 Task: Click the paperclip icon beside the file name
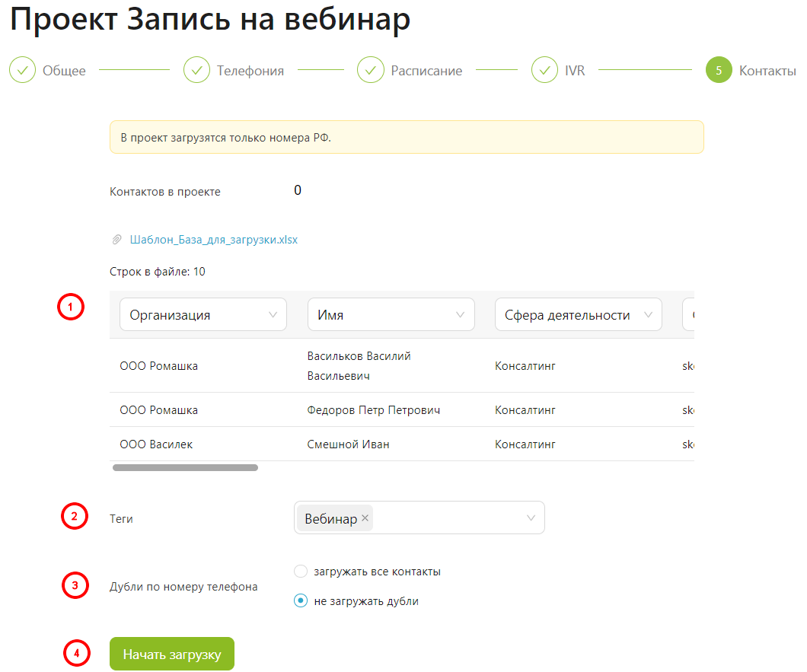tap(117, 240)
